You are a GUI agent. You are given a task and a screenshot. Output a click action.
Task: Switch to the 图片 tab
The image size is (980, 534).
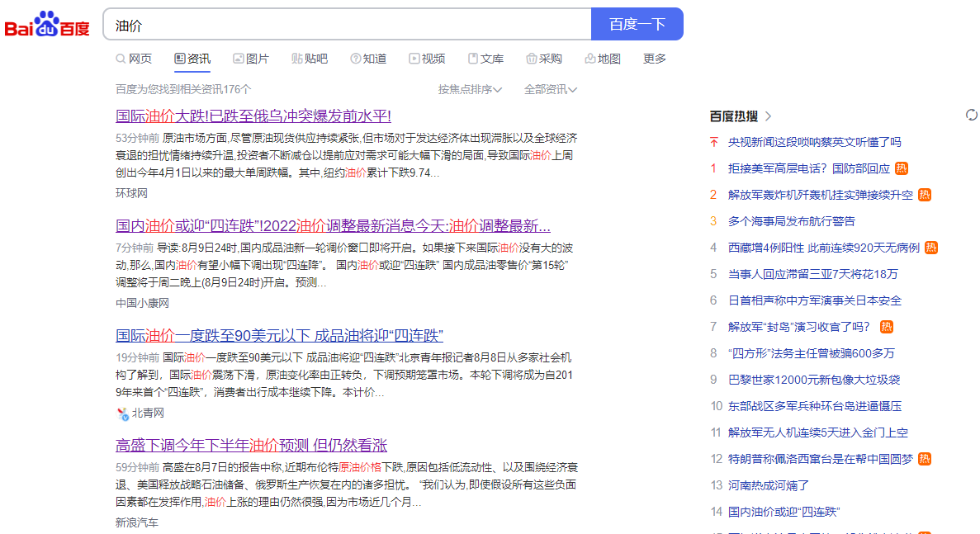251,59
